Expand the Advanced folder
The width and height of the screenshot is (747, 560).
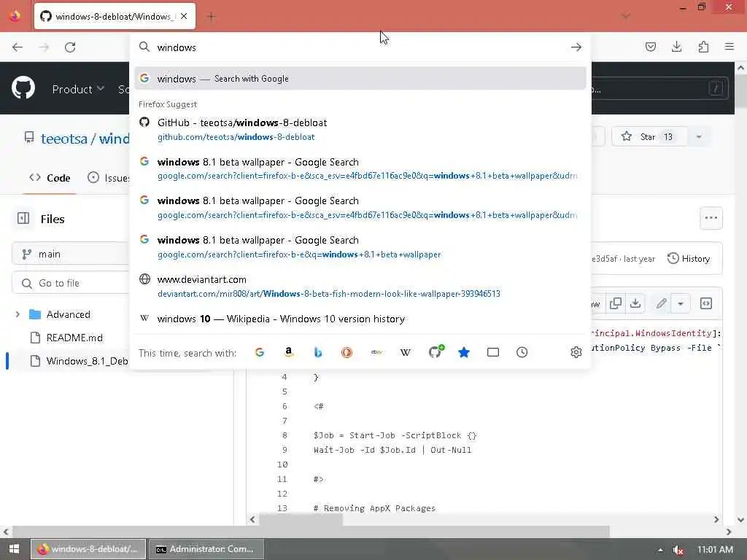click(18, 314)
